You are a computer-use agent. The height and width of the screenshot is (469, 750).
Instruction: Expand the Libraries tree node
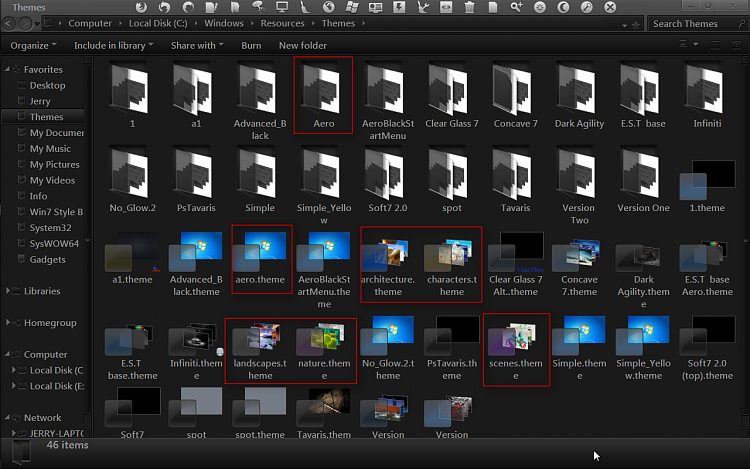point(7,291)
